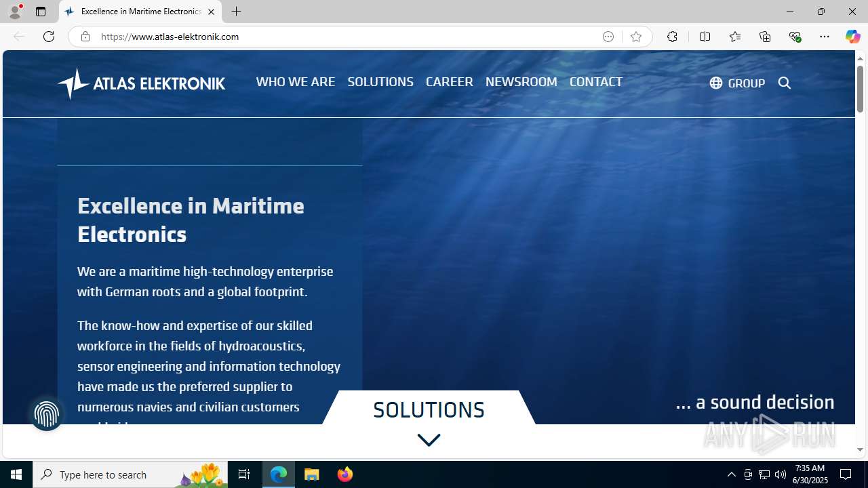Open a new browser tab
The image size is (868, 488).
(x=236, y=12)
